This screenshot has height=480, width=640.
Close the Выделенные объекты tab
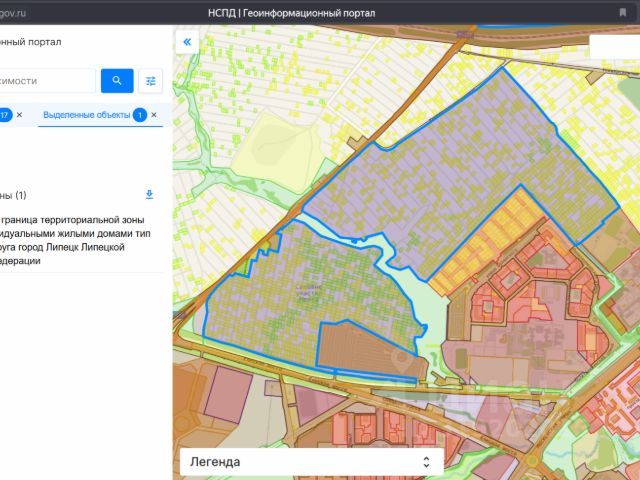point(154,115)
